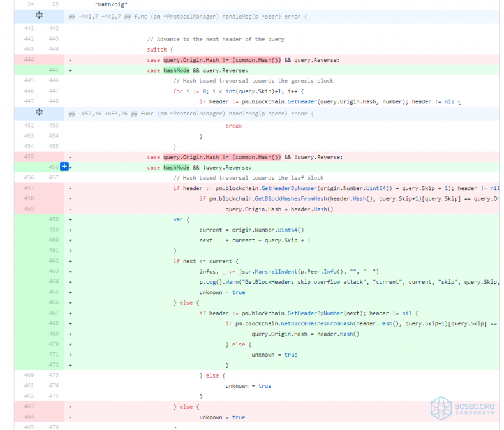The width and height of the screenshot is (504, 430).
Task: Click added line 466 '} else {'
Action: [186, 303]
